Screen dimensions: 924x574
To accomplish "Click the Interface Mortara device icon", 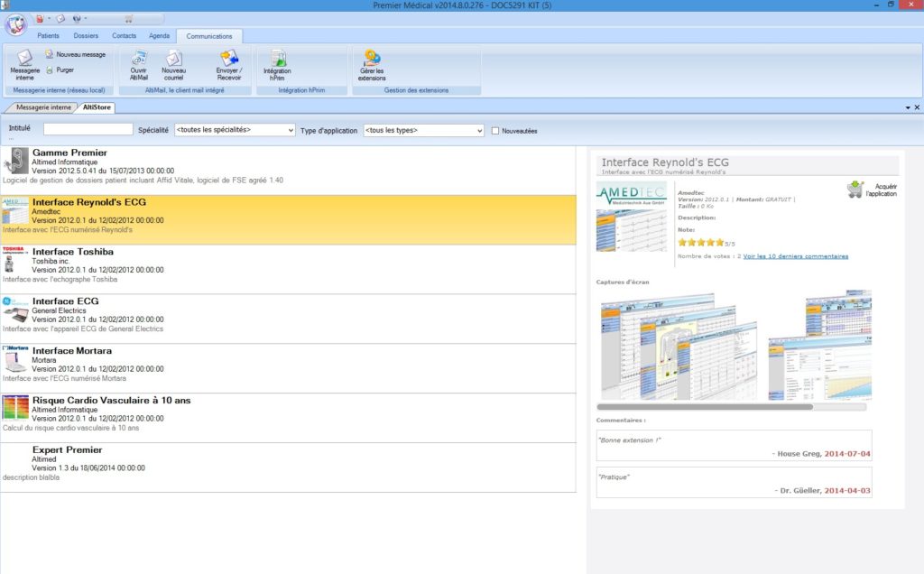I will tap(15, 359).
